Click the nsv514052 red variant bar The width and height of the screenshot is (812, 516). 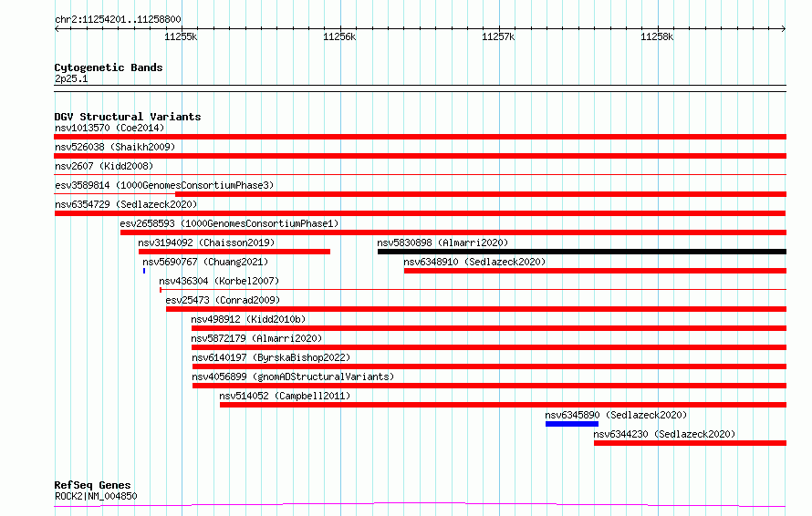[x=503, y=405]
